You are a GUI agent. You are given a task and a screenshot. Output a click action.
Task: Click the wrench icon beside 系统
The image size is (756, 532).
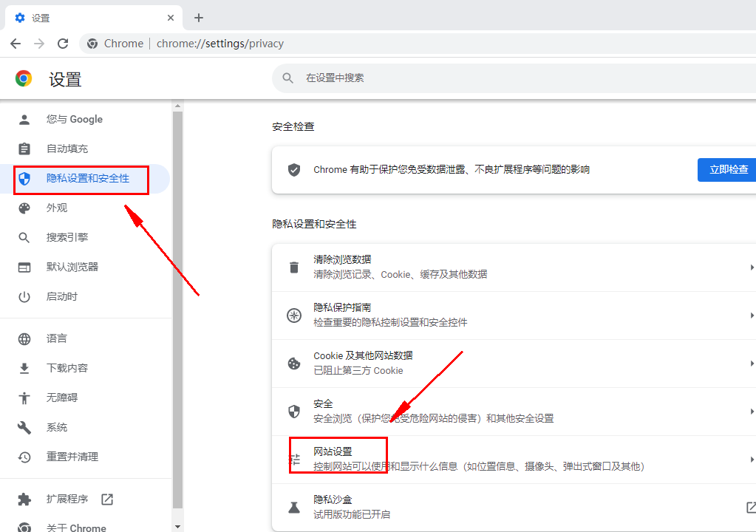point(24,427)
